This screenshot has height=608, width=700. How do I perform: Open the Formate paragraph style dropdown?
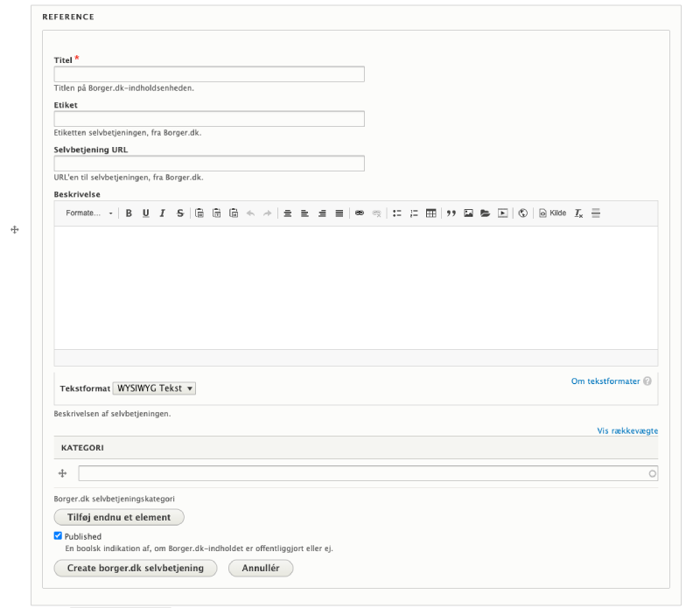pyautogui.click(x=89, y=213)
